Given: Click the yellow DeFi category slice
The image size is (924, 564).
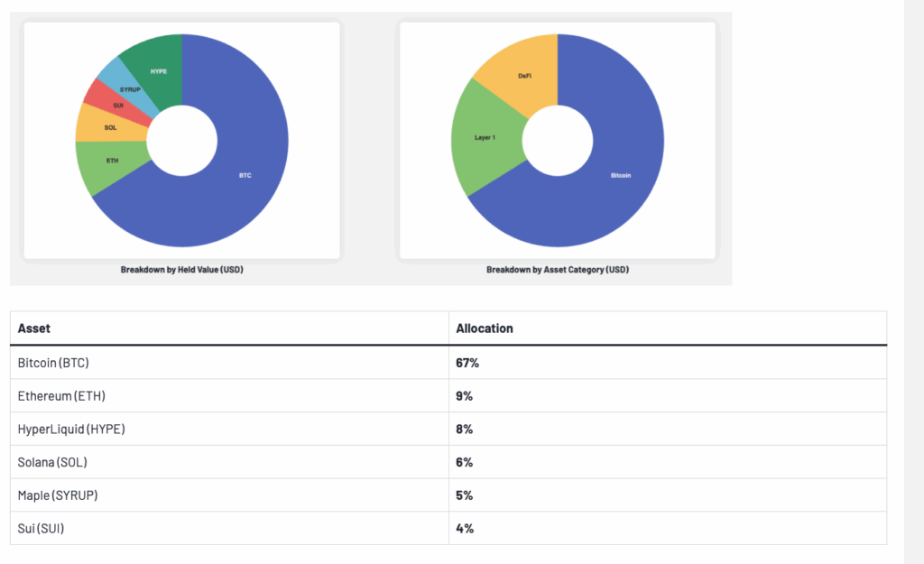Looking at the screenshot, I should 523,75.
